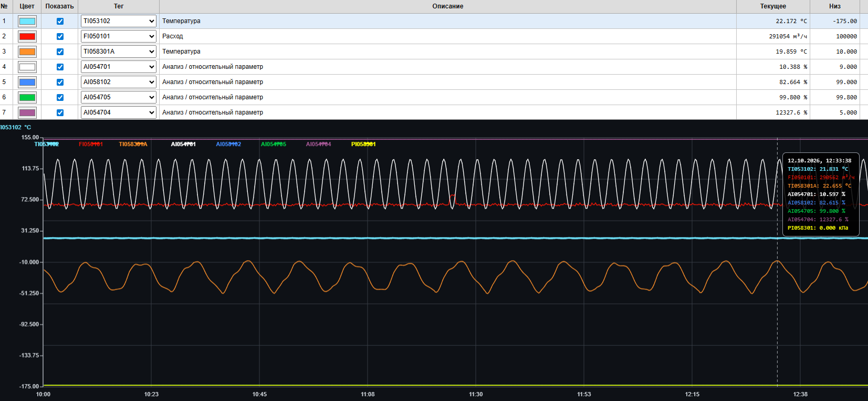The height and width of the screenshot is (401, 868).
Task: Click the Низ column header
Action: (835, 6)
